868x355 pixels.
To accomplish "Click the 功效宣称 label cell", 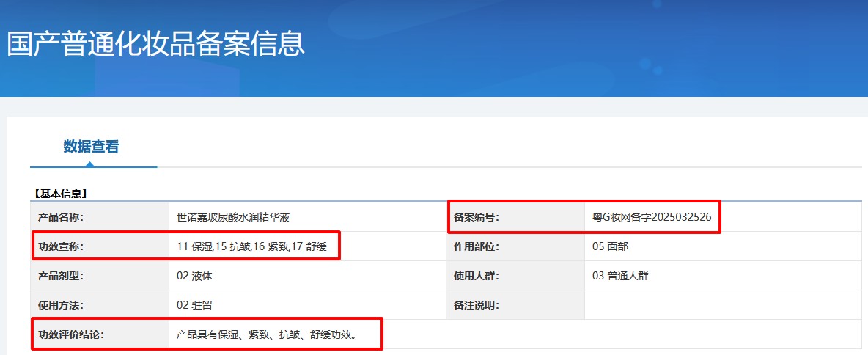I will click(62, 246).
